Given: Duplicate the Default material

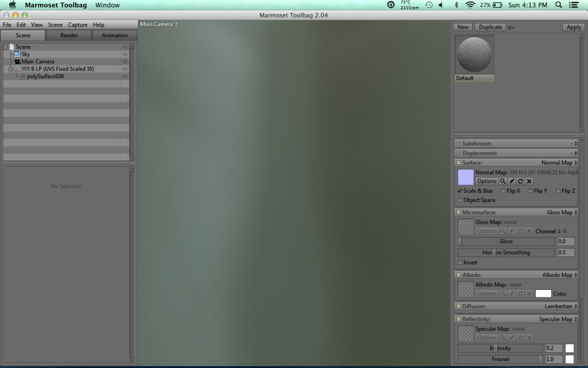Looking at the screenshot, I should (490, 26).
